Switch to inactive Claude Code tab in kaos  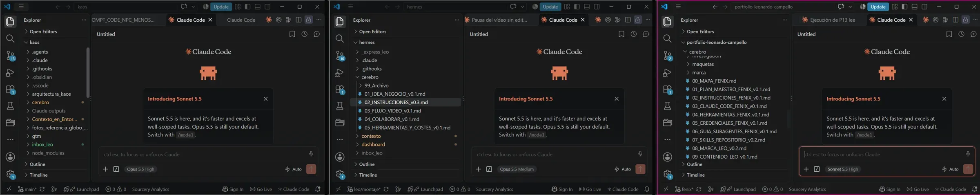point(241,20)
